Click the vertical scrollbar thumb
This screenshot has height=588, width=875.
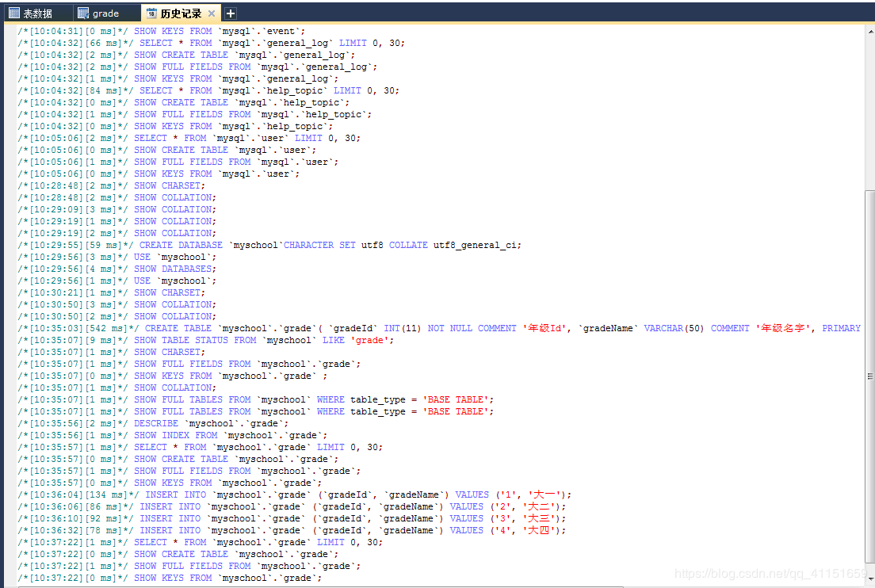pos(869,376)
